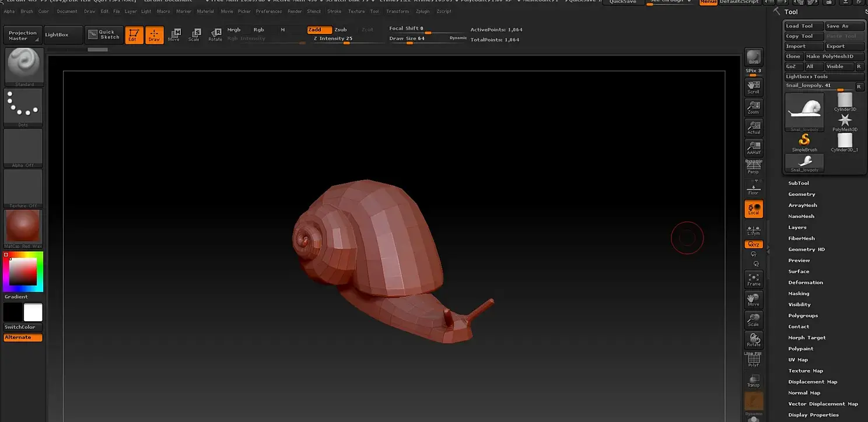Expand the Deformation section
868x422 pixels.
click(x=806, y=283)
